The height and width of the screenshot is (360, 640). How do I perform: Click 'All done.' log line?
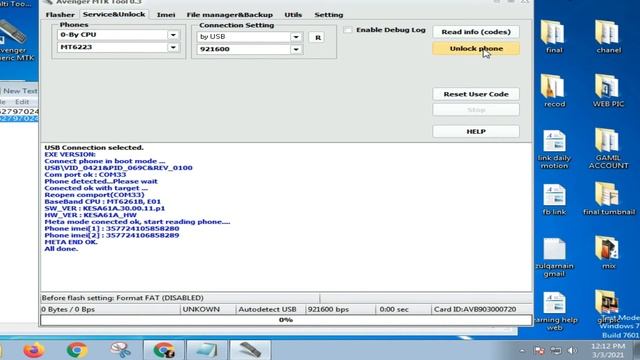click(x=61, y=249)
